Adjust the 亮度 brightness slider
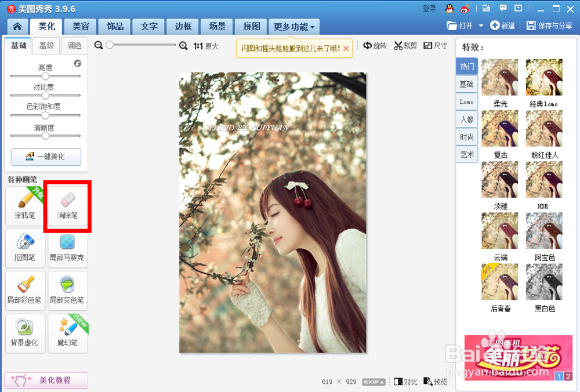The width and height of the screenshot is (580, 392). coord(45,76)
